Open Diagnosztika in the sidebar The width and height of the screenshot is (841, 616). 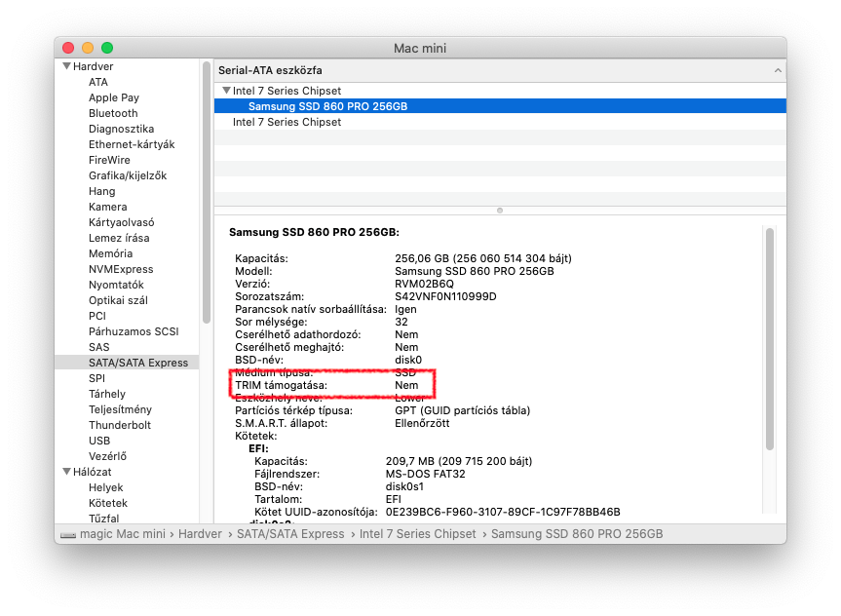pyautogui.click(x=121, y=129)
